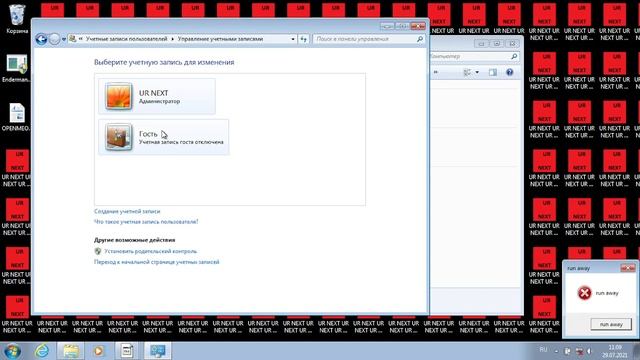Open the Windows Start menu

[12, 351]
